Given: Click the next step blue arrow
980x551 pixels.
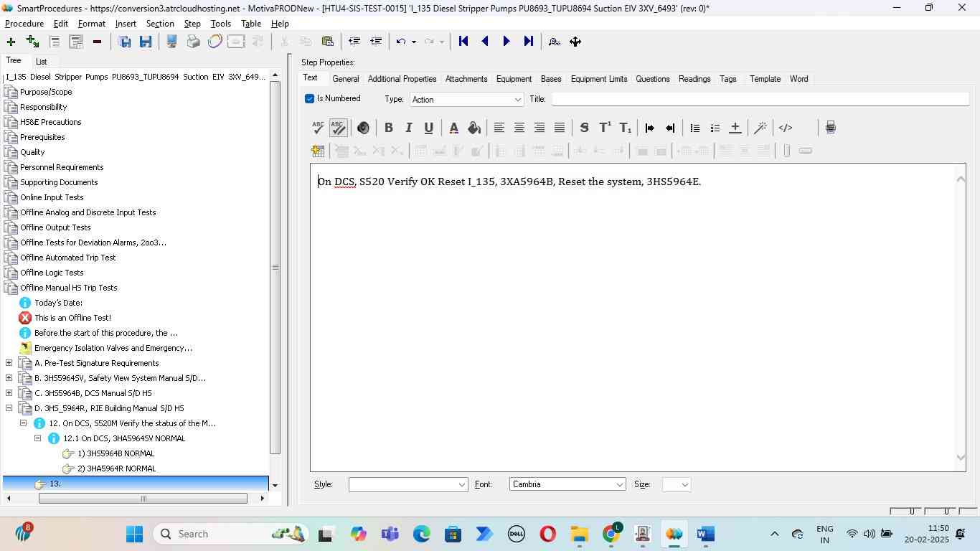Looking at the screenshot, I should 507,42.
